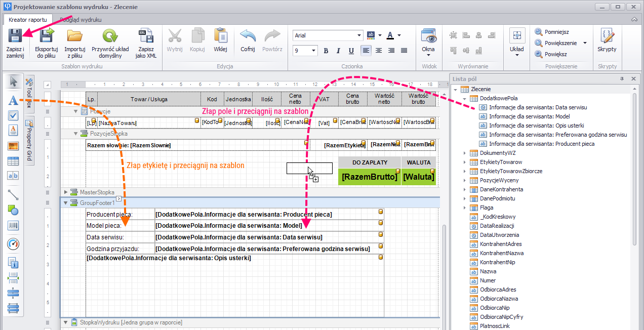This screenshot has width=644, height=330.
Task: Click Zapisz jako XML icon
Action: (x=146, y=36)
